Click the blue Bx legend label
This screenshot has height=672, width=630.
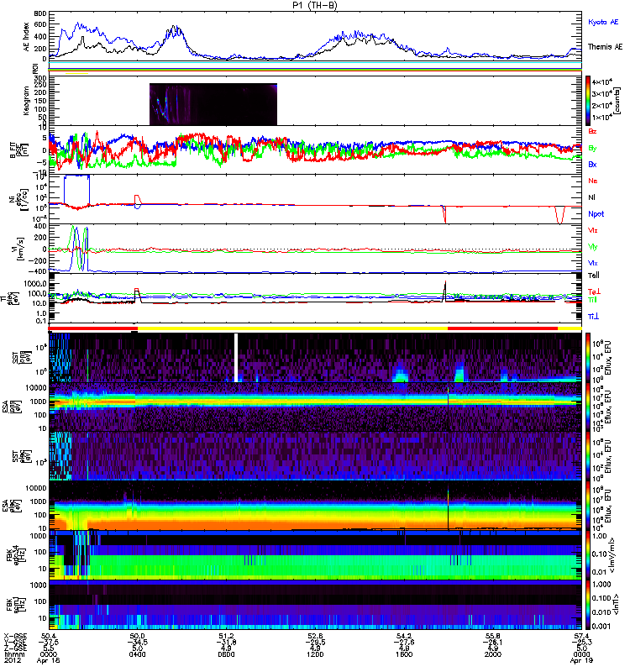click(x=592, y=165)
